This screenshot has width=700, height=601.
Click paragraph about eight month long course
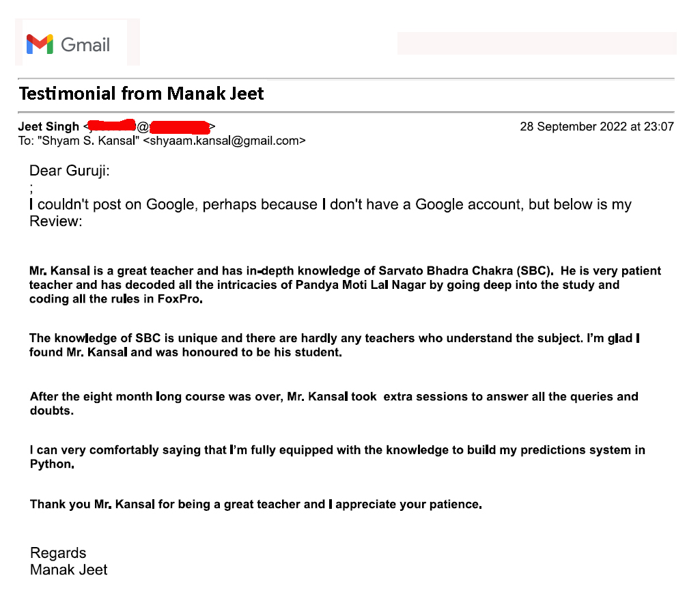click(x=334, y=404)
